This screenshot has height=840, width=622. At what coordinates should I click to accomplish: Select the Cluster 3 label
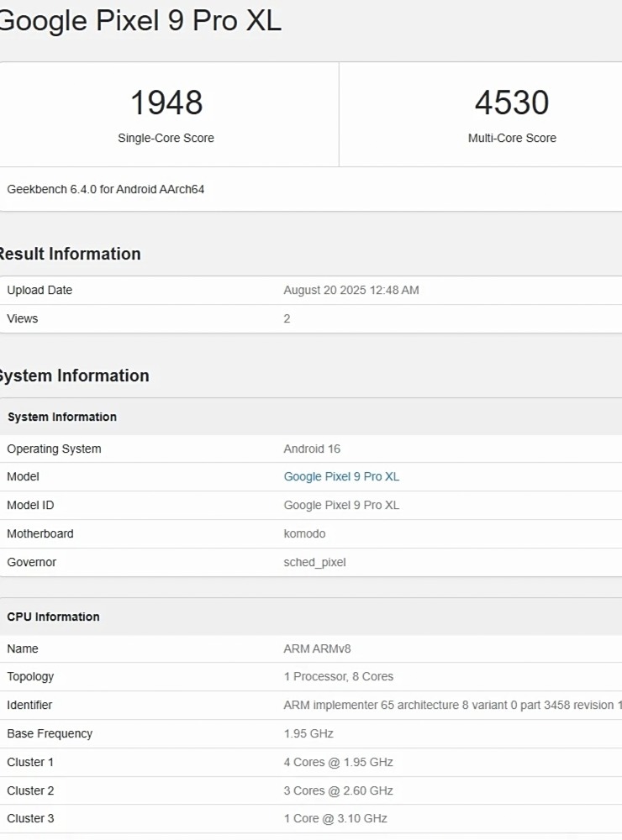point(30,818)
